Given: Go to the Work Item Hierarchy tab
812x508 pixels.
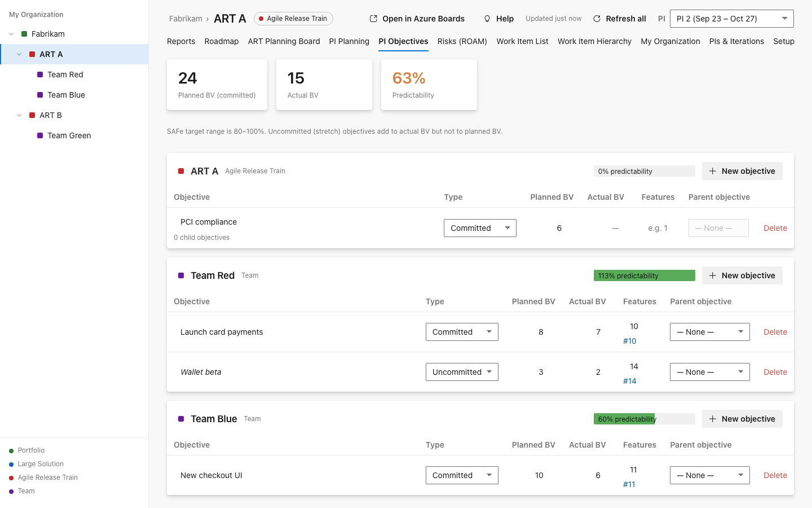Looking at the screenshot, I should tap(594, 41).
